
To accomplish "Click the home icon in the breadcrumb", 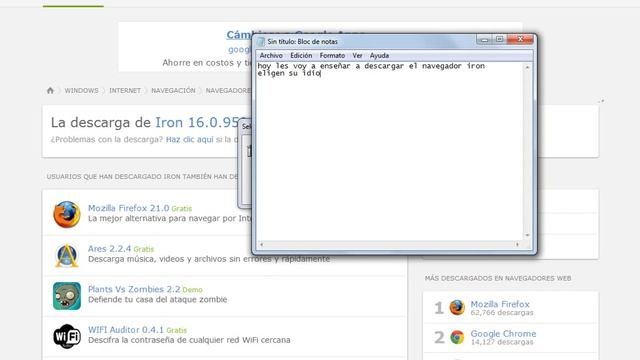I will [50, 90].
